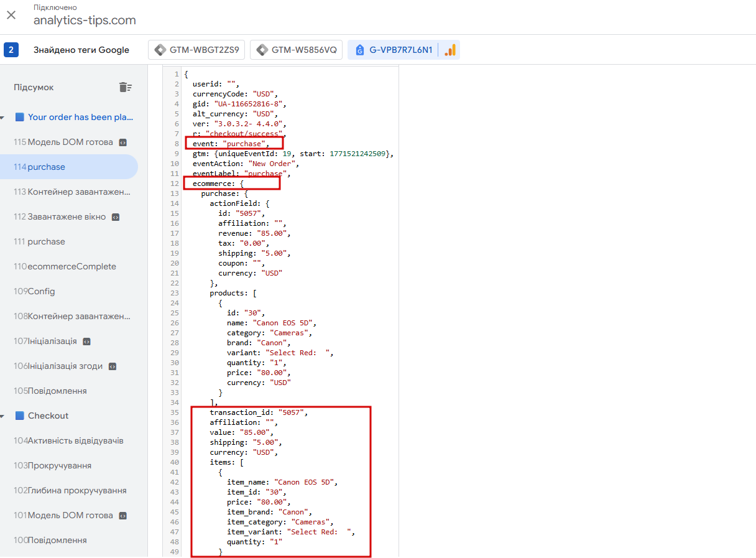756x558 pixels.
Task: Click the tax "0.00" line
Action: [244, 243]
